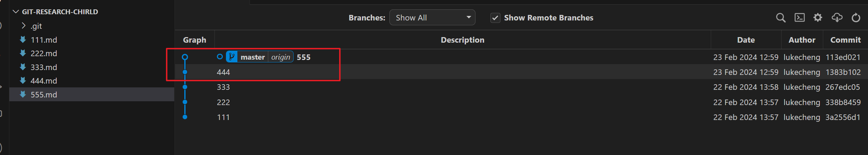Click the master branch label
This screenshot has height=155, width=868.
coord(252,57)
